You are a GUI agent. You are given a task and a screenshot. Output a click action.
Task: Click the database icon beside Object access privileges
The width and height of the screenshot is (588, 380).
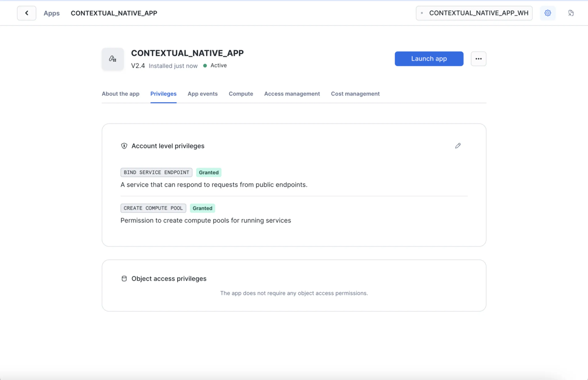pyautogui.click(x=124, y=279)
